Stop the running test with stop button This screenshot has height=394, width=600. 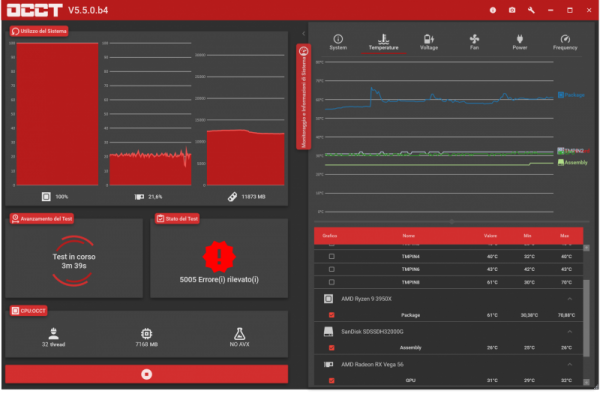147,374
